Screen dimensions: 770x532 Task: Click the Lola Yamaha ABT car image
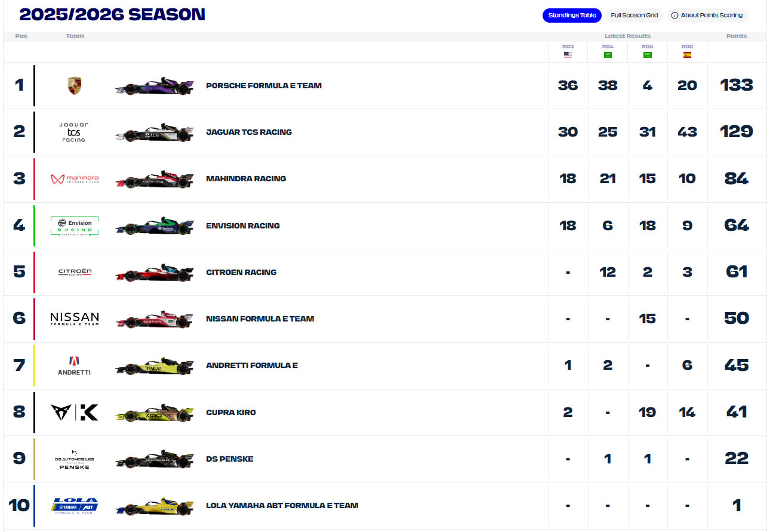(x=155, y=506)
